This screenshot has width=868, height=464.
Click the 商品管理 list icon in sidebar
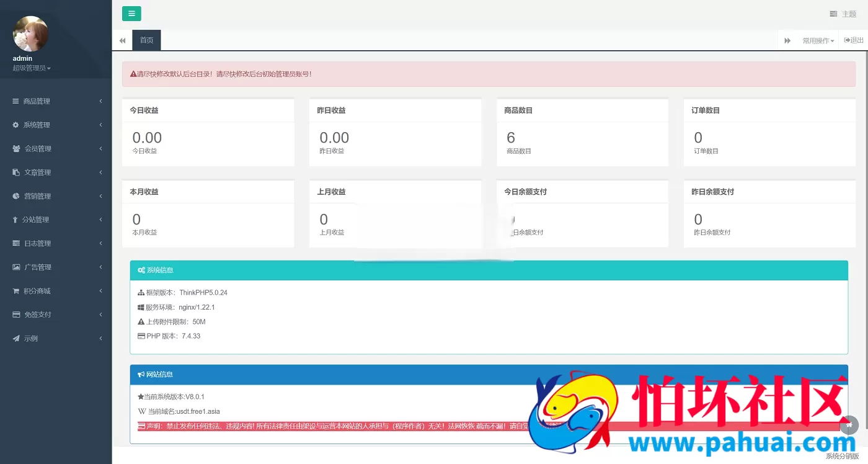(x=15, y=101)
